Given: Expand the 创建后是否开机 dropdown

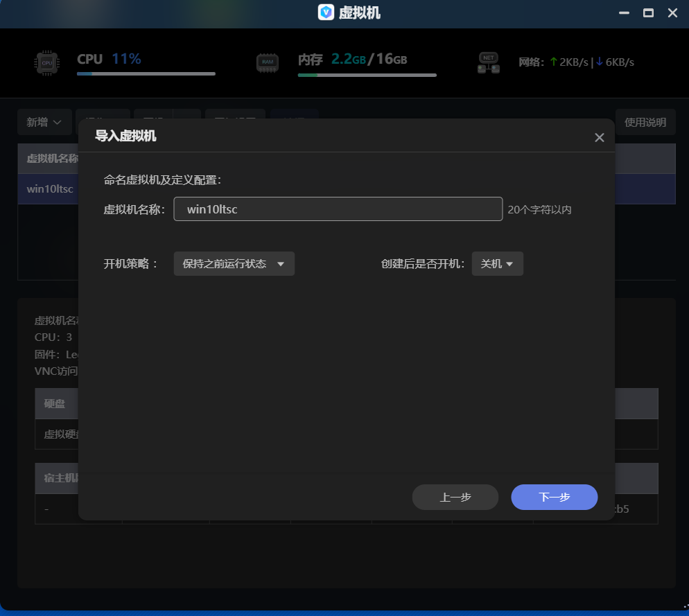Looking at the screenshot, I should click(x=497, y=264).
